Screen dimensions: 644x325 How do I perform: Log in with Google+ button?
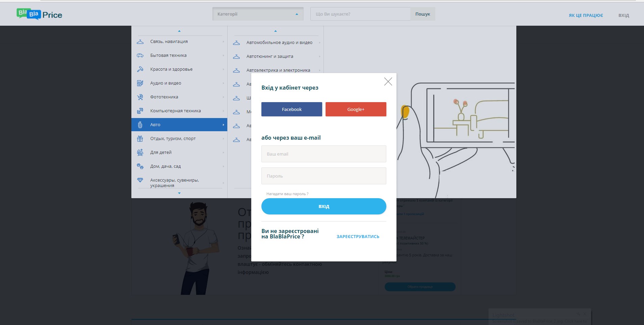[356, 109]
